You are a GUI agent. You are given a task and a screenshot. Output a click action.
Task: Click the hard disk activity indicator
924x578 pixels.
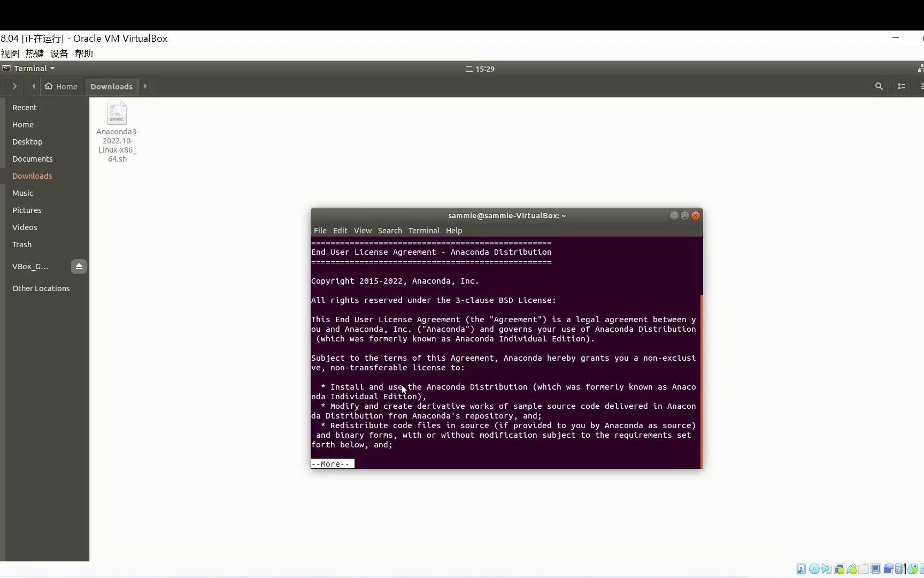pyautogui.click(x=801, y=569)
